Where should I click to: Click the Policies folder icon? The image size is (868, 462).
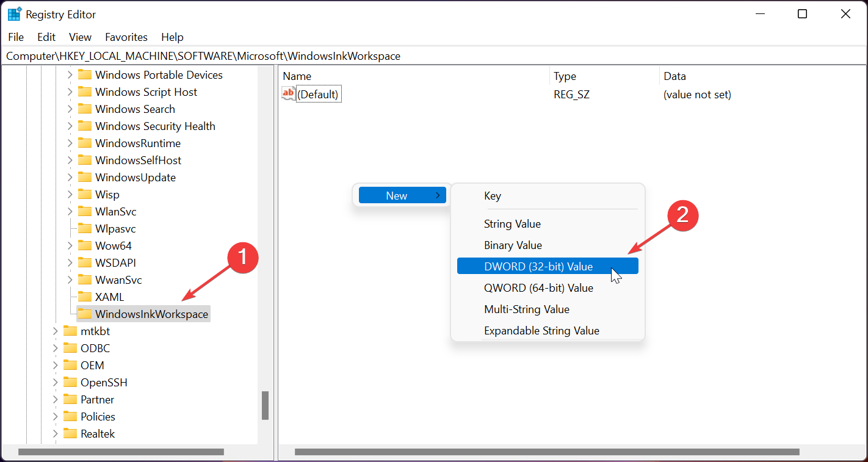coord(70,416)
